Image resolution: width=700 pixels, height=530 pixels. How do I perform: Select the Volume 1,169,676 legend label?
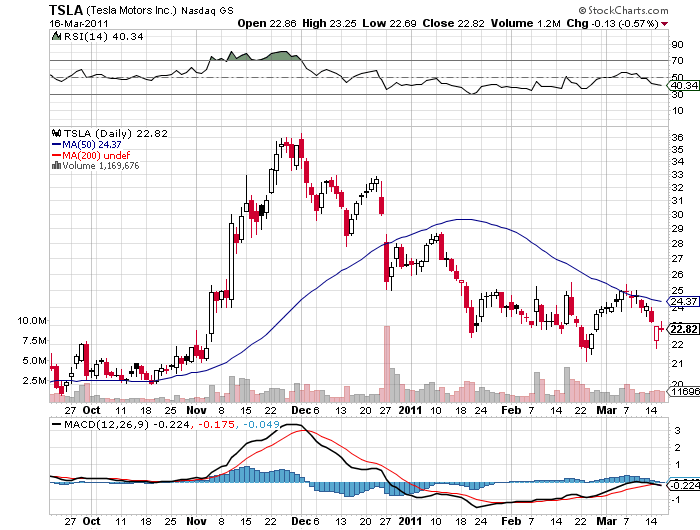(101, 166)
